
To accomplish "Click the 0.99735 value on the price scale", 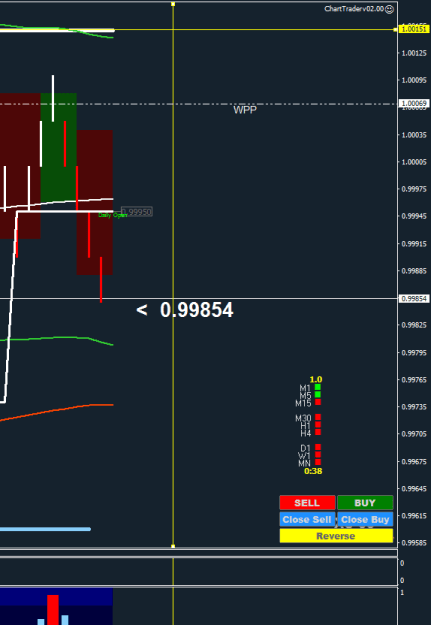I will pyautogui.click(x=414, y=407).
